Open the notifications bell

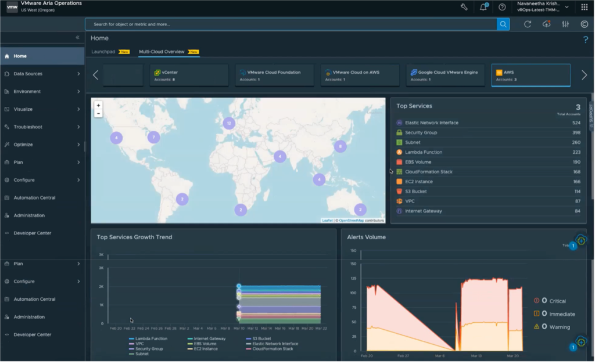tap(483, 7)
